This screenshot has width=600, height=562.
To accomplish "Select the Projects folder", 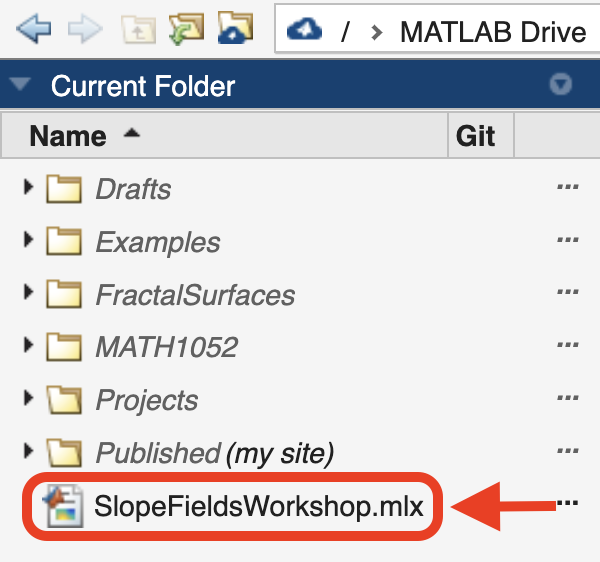I will click(147, 400).
